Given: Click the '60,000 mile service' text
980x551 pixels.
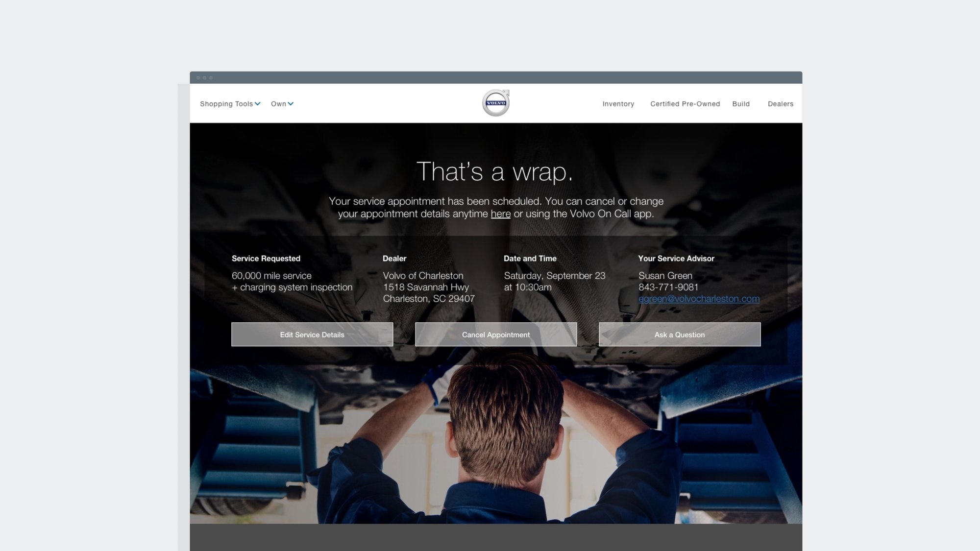Looking at the screenshot, I should pos(271,276).
